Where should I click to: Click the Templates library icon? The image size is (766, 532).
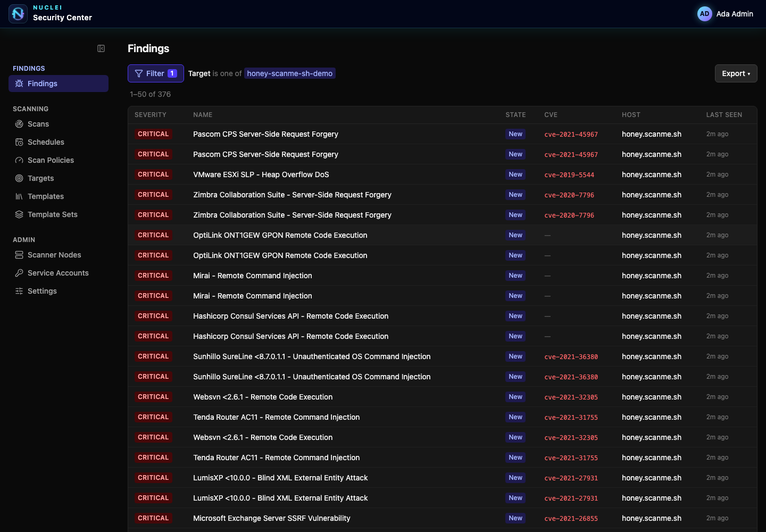click(19, 196)
